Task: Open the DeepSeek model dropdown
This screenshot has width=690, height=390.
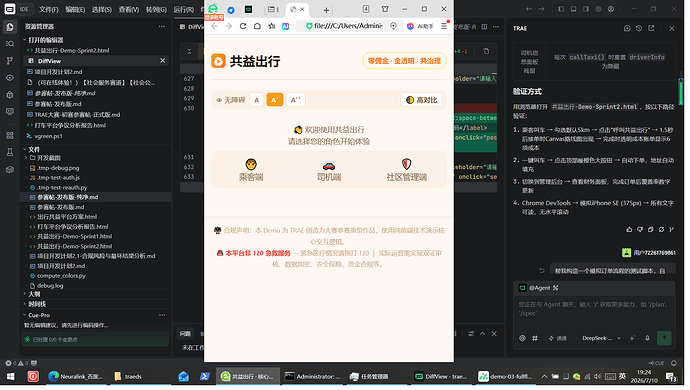Action: [601, 338]
